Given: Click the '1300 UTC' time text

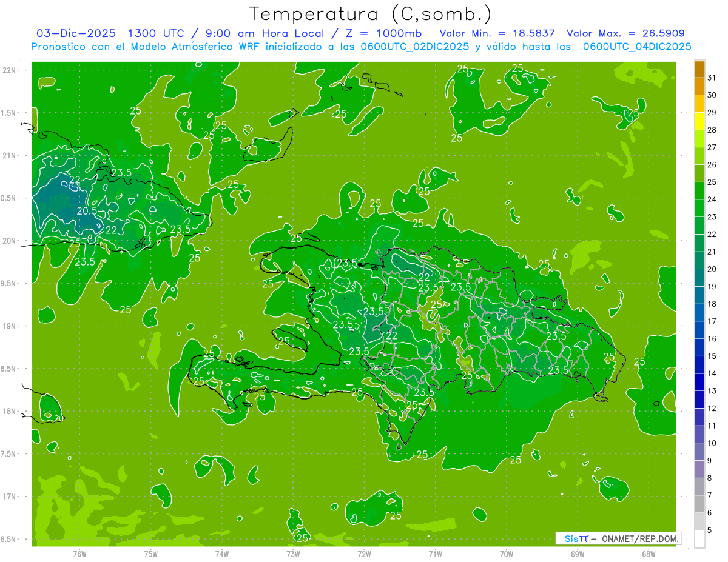Looking at the screenshot, I should click(x=157, y=33).
